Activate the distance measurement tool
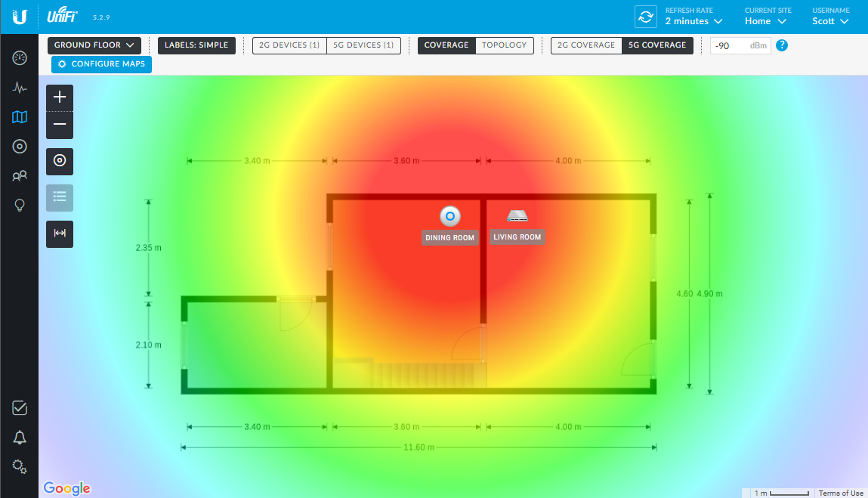 [x=59, y=234]
